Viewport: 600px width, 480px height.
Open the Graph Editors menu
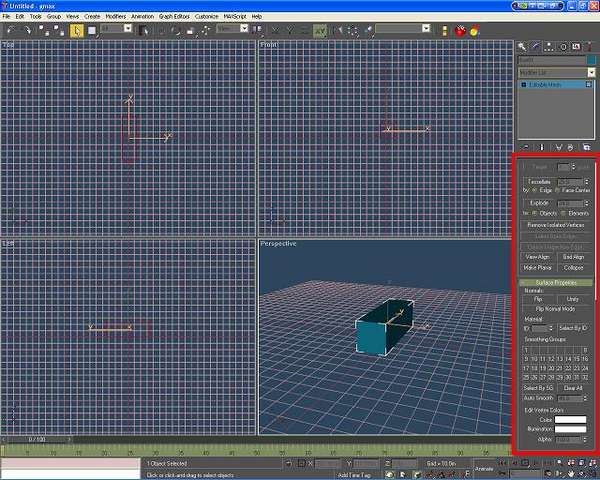click(174, 16)
